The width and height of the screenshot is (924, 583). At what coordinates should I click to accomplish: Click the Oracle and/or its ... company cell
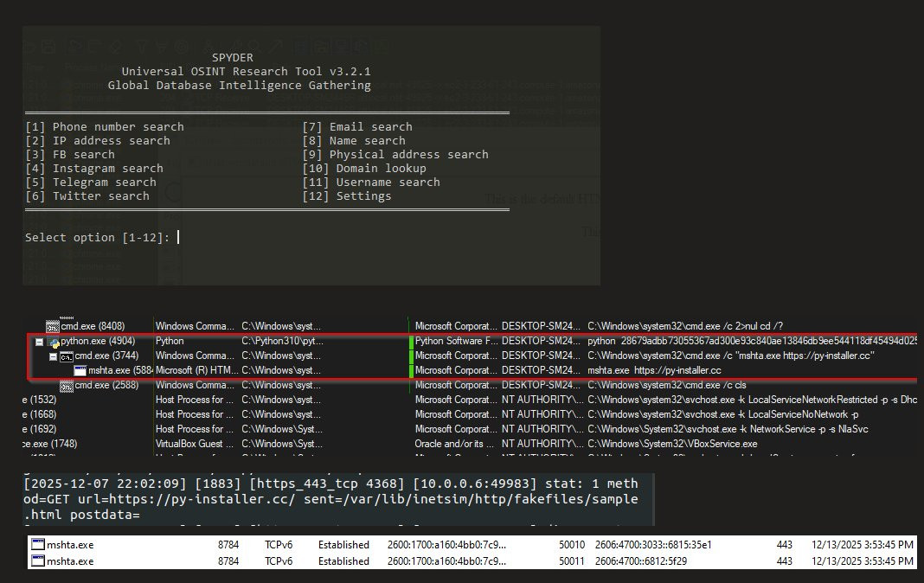[454, 444]
